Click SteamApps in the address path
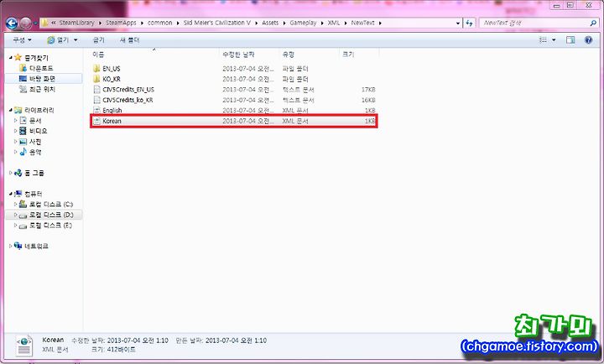 (x=121, y=23)
